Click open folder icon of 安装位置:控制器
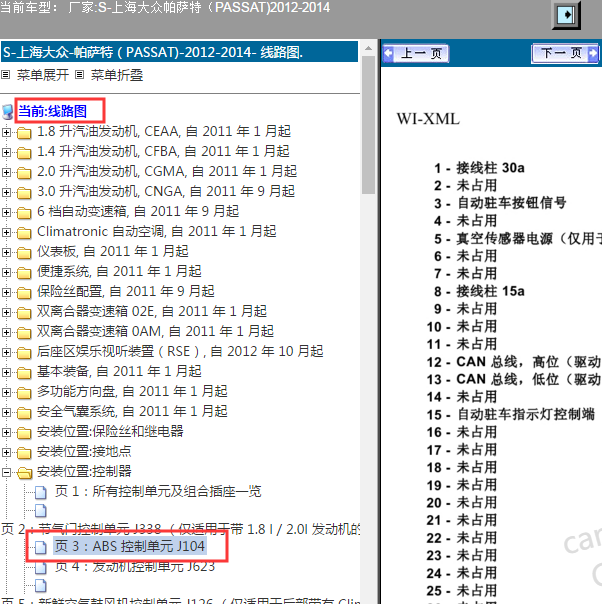This screenshot has width=602, height=604. (25, 473)
